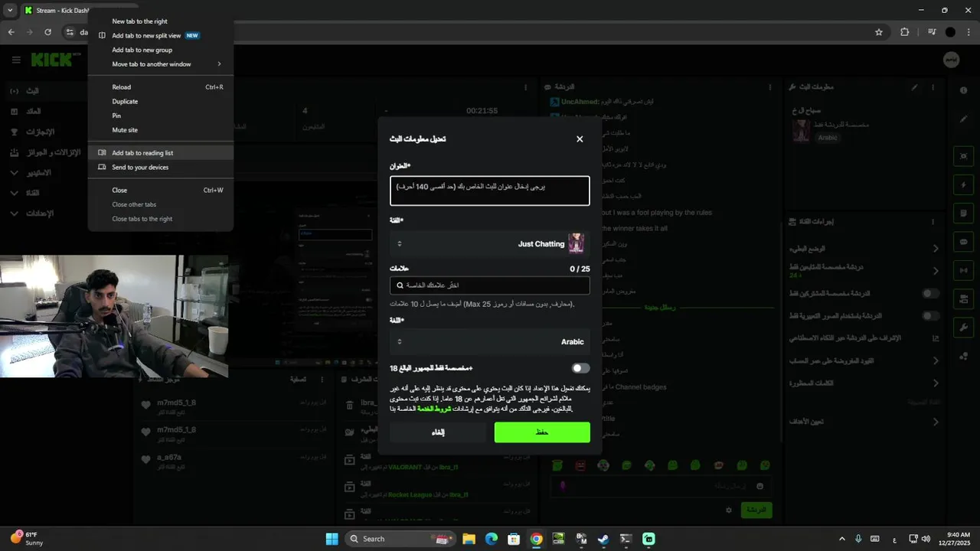Screen dimensions: 980x551
Task: Expand 'Move tab to another window' submenu
Action: pyautogui.click(x=161, y=64)
